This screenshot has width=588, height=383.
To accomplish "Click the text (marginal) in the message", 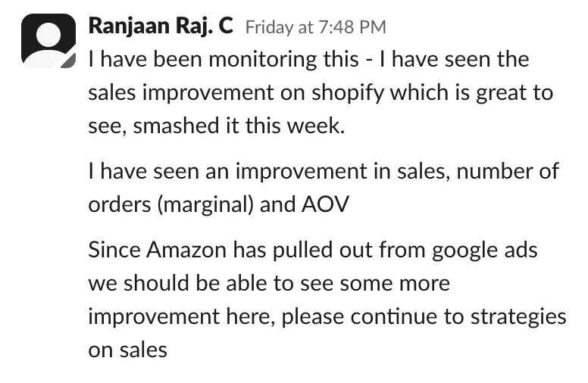I will [x=205, y=204].
